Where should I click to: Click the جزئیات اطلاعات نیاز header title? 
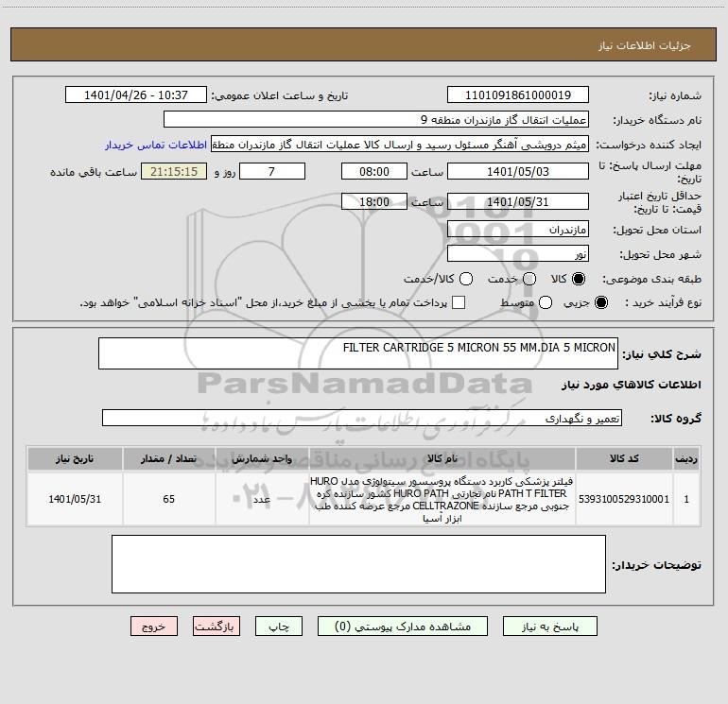tap(645, 45)
